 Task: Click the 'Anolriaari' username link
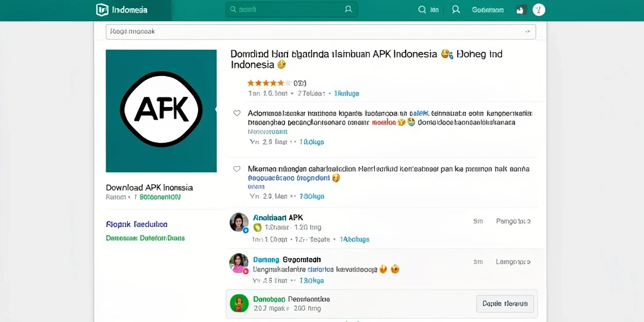[x=270, y=218]
